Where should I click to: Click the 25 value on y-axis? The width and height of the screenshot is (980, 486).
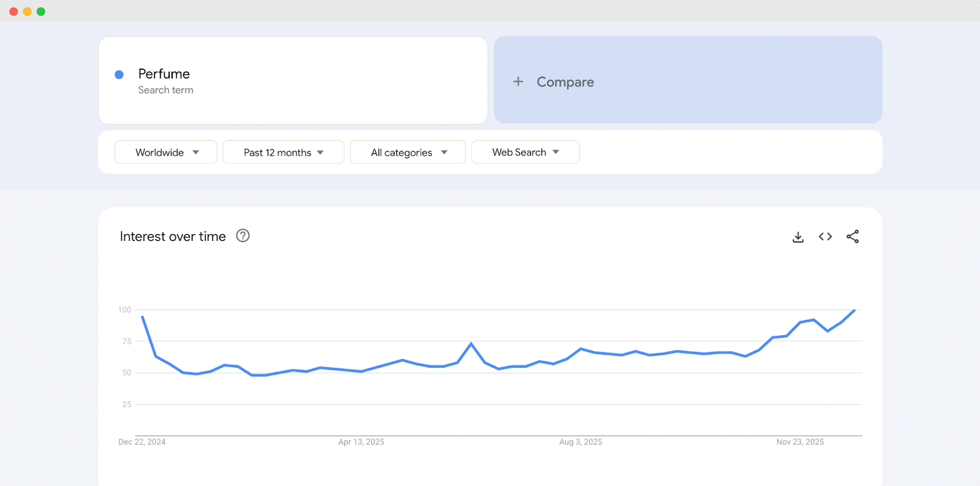pyautogui.click(x=127, y=404)
